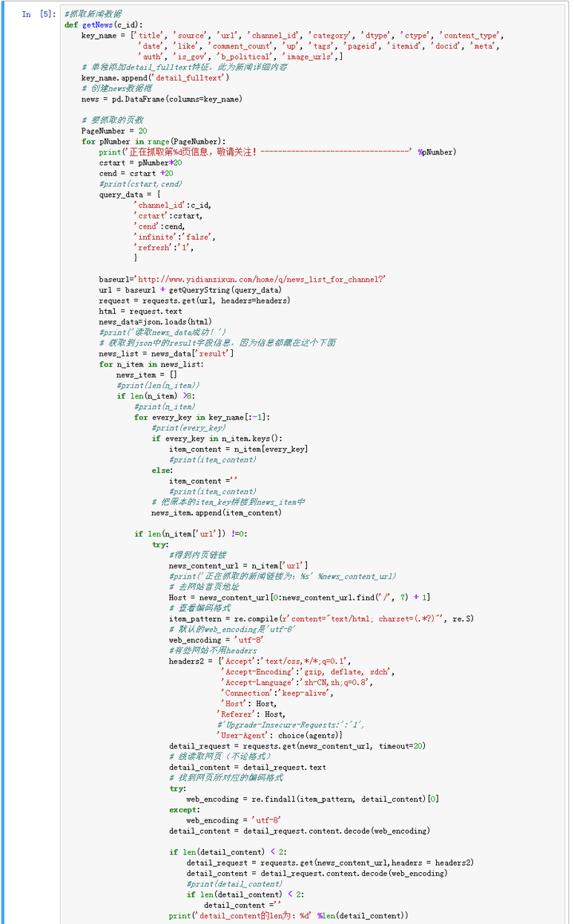Click the final print detail_content的len line
Viewport: 574px width, 924px height.
click(x=288, y=915)
